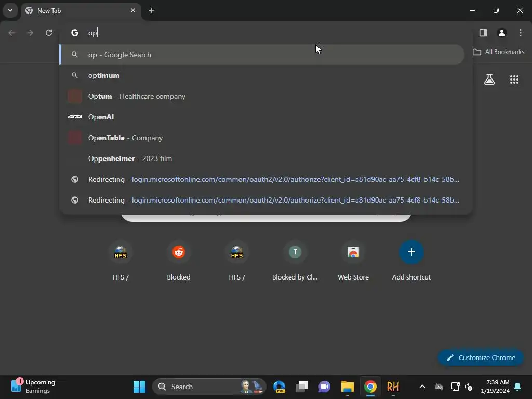Open the second Redirecting microsoftonline link
The width and height of the screenshot is (532, 399).
[262, 200]
